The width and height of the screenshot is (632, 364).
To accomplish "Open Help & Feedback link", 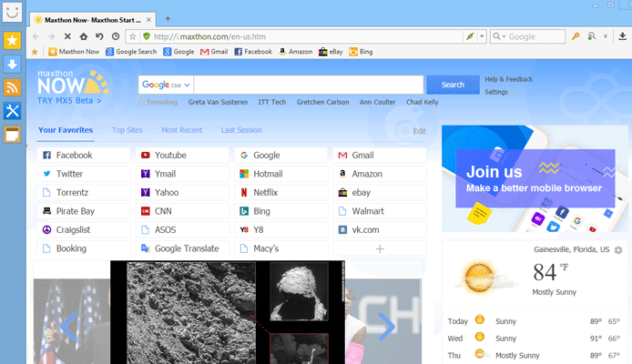I will [509, 79].
